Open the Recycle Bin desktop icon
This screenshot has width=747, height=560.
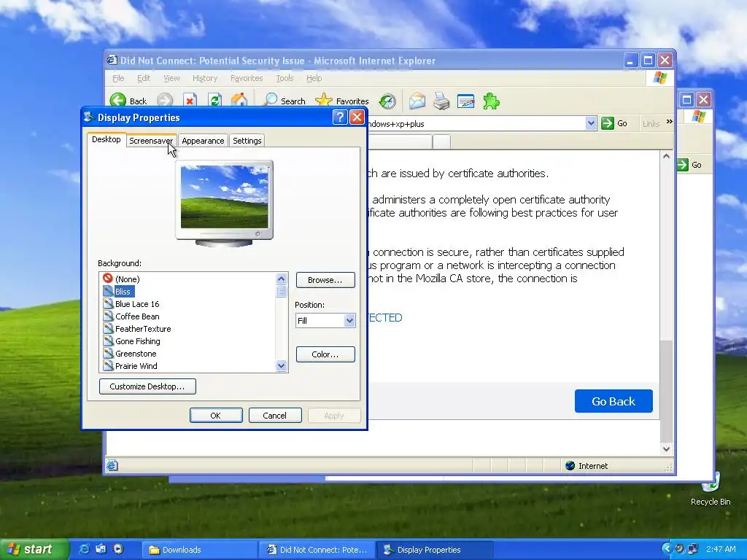click(711, 489)
